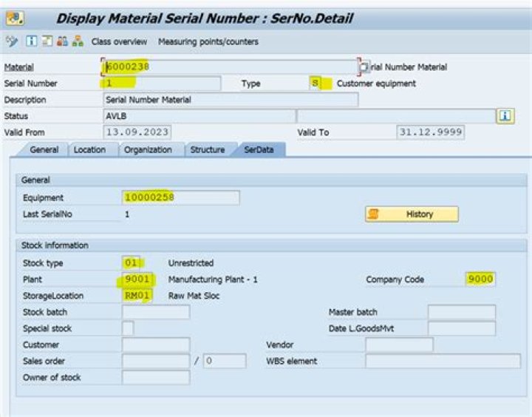This screenshot has width=532, height=417.
Task: Click the Company Code field 9000
Action: (480, 279)
